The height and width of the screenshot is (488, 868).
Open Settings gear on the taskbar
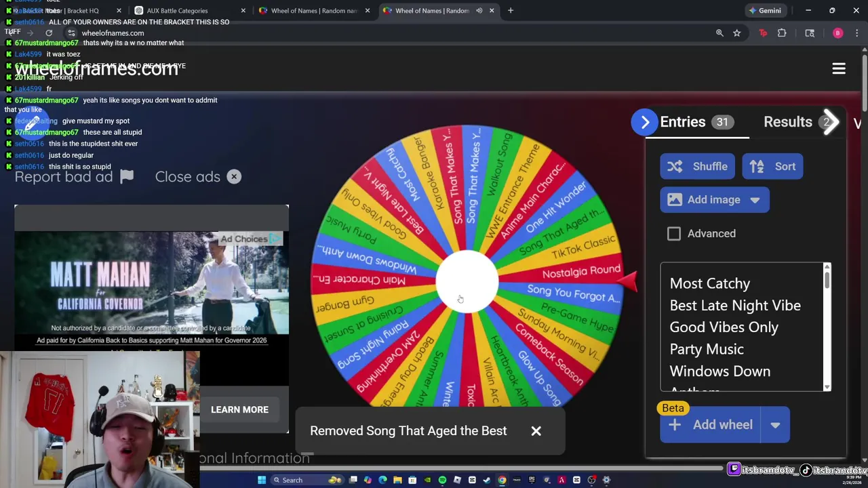coord(606,480)
